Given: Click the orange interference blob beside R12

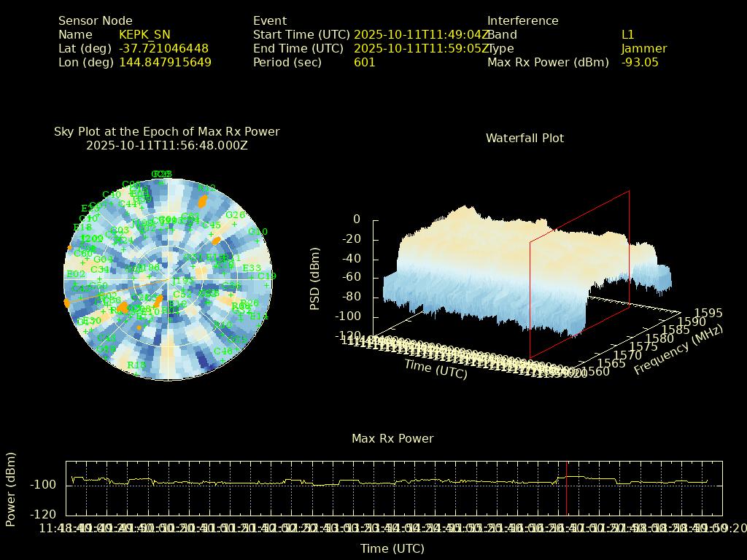Looking at the screenshot, I should click(203, 200).
